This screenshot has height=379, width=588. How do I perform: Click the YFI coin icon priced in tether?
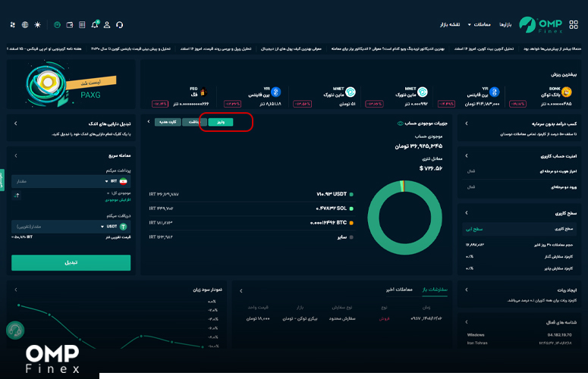tap(275, 92)
